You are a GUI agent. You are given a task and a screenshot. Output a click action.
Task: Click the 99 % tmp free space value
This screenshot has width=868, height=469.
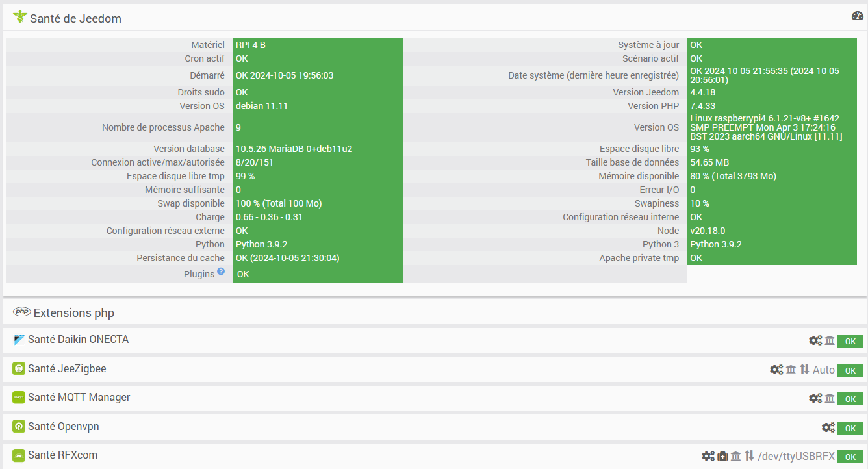pos(246,176)
